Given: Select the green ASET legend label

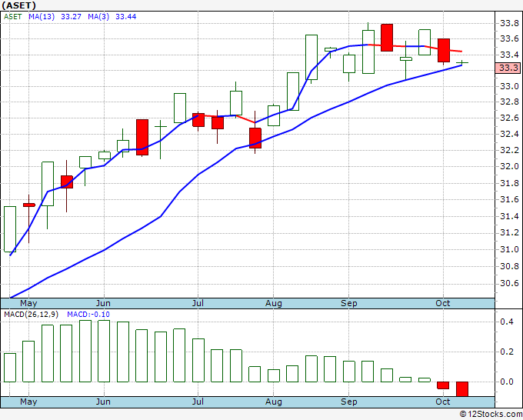Looking at the screenshot, I should [x=13, y=17].
